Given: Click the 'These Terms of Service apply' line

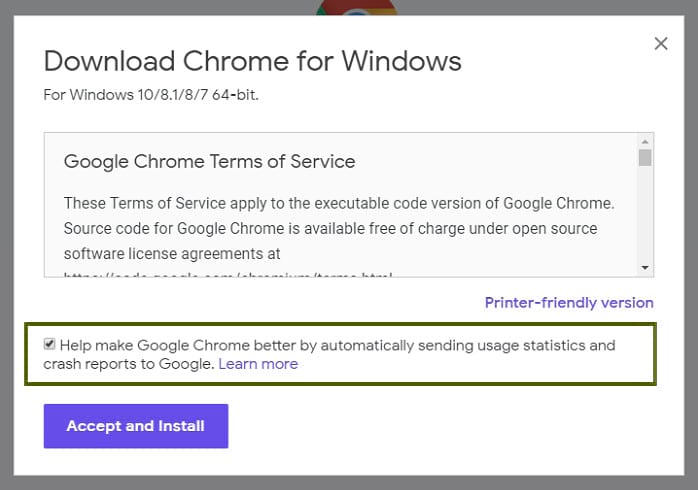Looking at the screenshot, I should (339, 203).
